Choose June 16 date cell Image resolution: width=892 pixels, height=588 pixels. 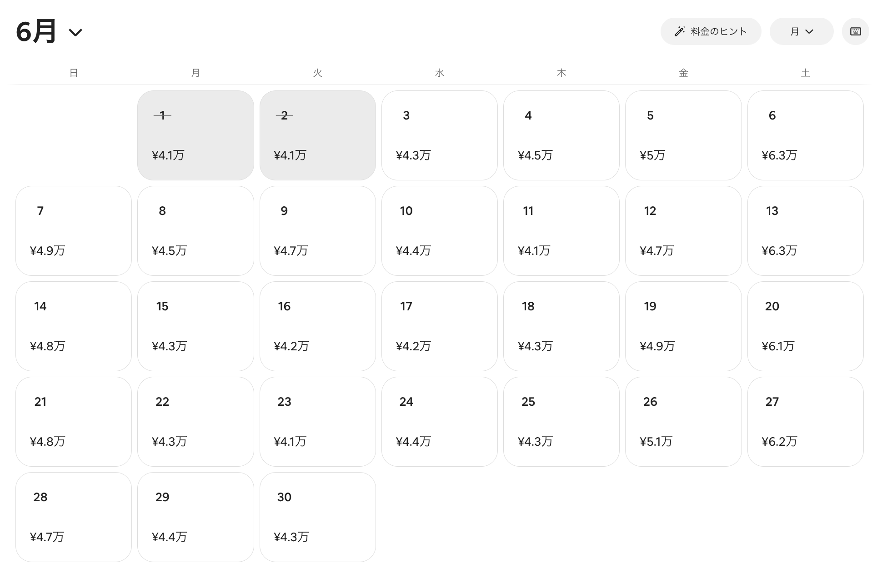click(317, 326)
